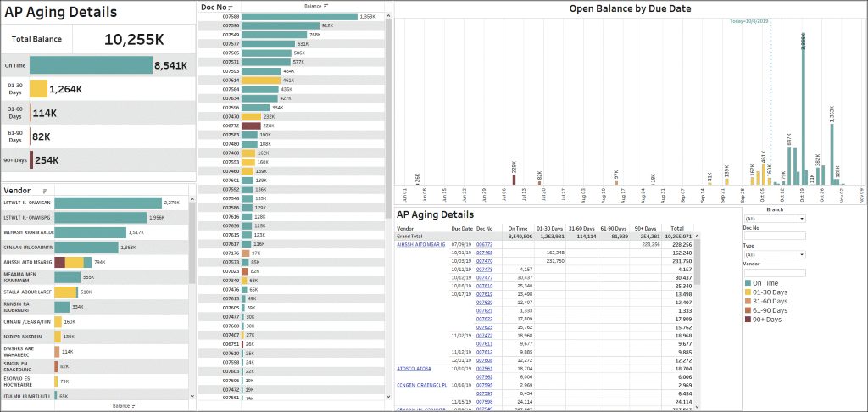Click the sort icon next to Vendor header
The image size is (868, 412).
46,191
